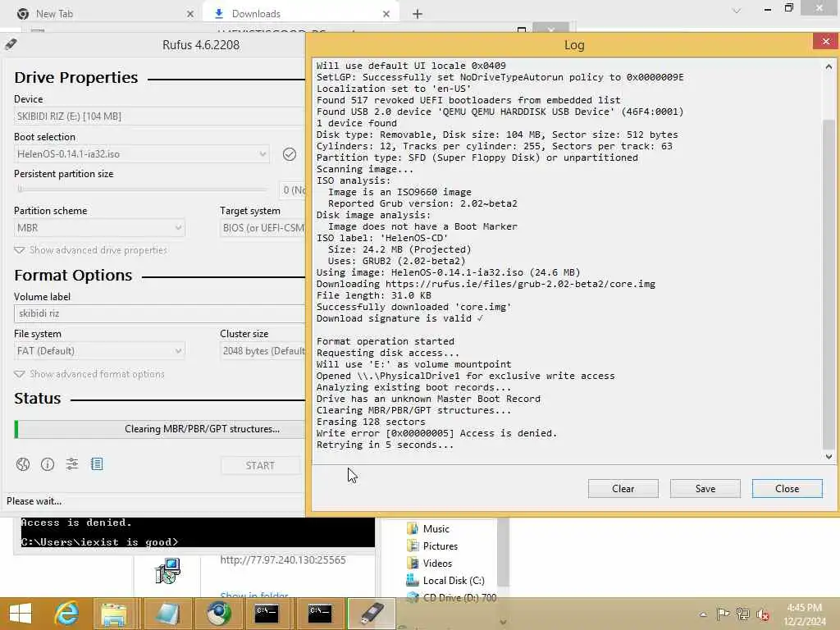Click the Volume label input field
This screenshot has width=840, height=630.
tap(159, 314)
